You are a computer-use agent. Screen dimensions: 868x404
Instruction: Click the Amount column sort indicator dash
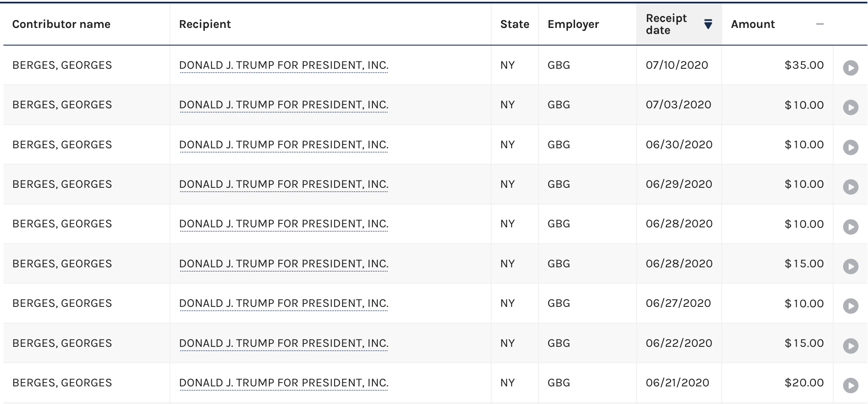820,24
